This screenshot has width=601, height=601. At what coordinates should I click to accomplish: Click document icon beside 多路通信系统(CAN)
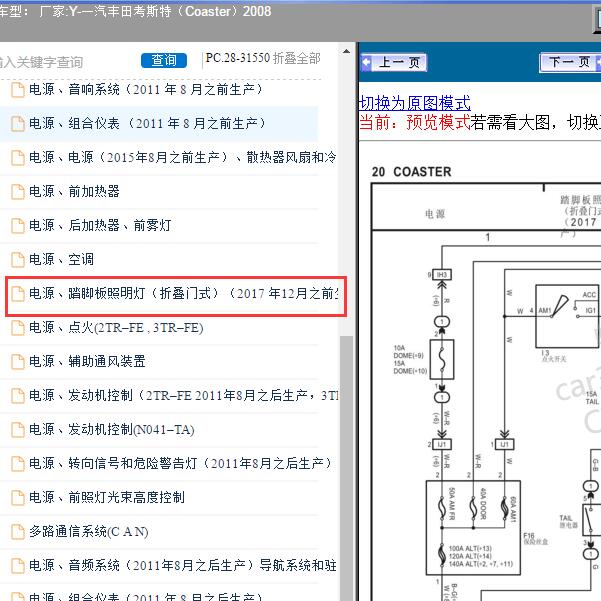[x=18, y=532]
